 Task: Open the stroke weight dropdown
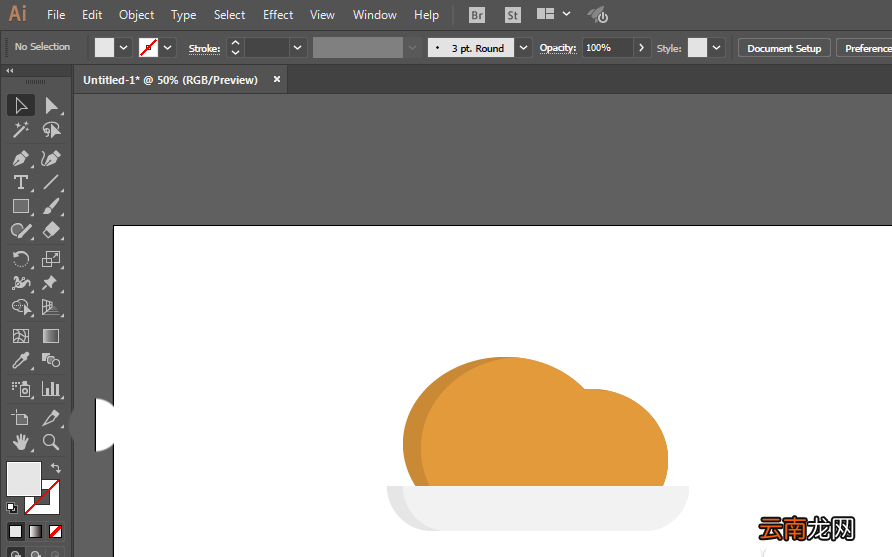(x=297, y=48)
